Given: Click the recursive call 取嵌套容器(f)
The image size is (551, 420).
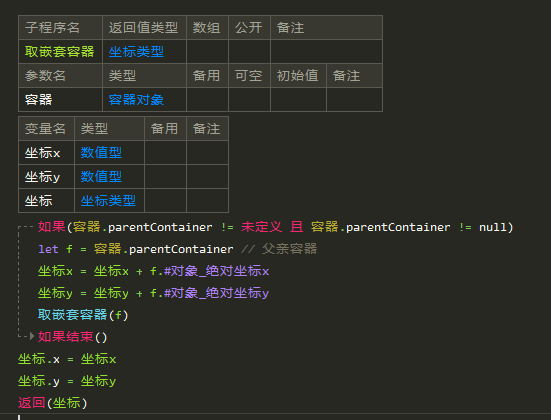Looking at the screenshot, I should click(x=83, y=315).
